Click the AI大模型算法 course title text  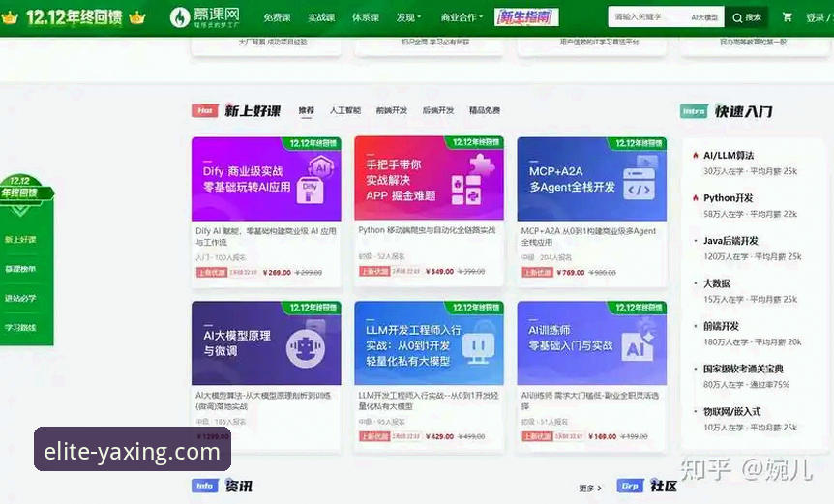(263, 400)
